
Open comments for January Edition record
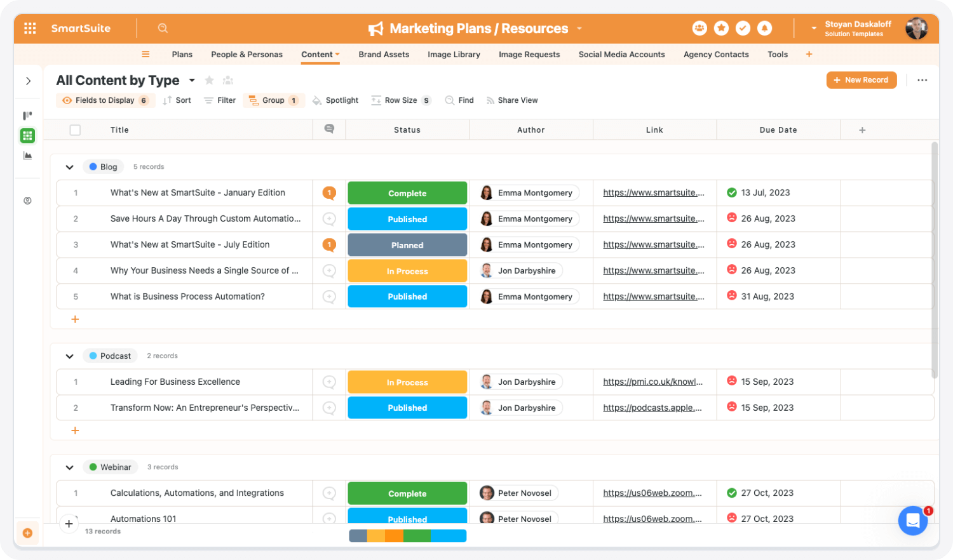point(329,192)
